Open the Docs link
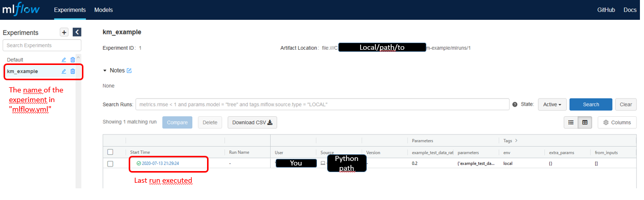644x200 pixels. (630, 10)
